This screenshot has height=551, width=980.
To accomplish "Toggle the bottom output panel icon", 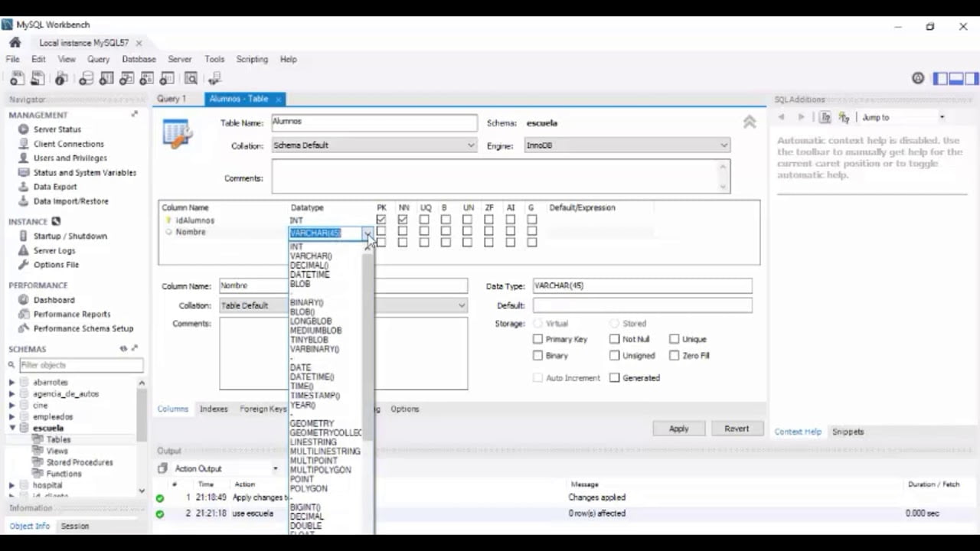I will 955,78.
